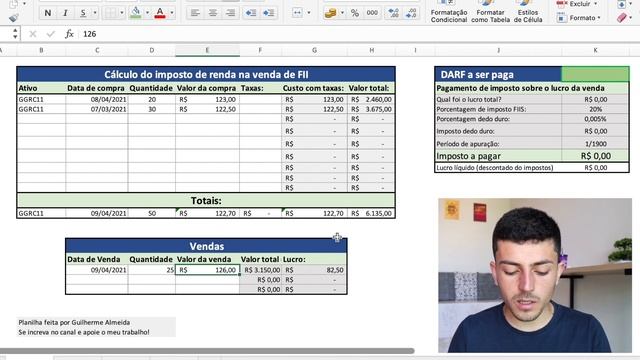
Task: Cancel formula entry X icon
Action: (33, 34)
